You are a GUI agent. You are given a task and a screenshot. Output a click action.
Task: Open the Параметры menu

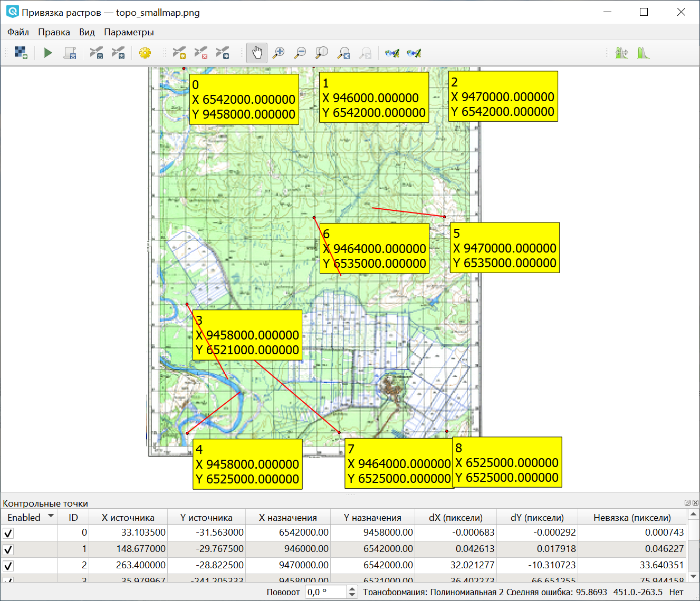(x=129, y=32)
